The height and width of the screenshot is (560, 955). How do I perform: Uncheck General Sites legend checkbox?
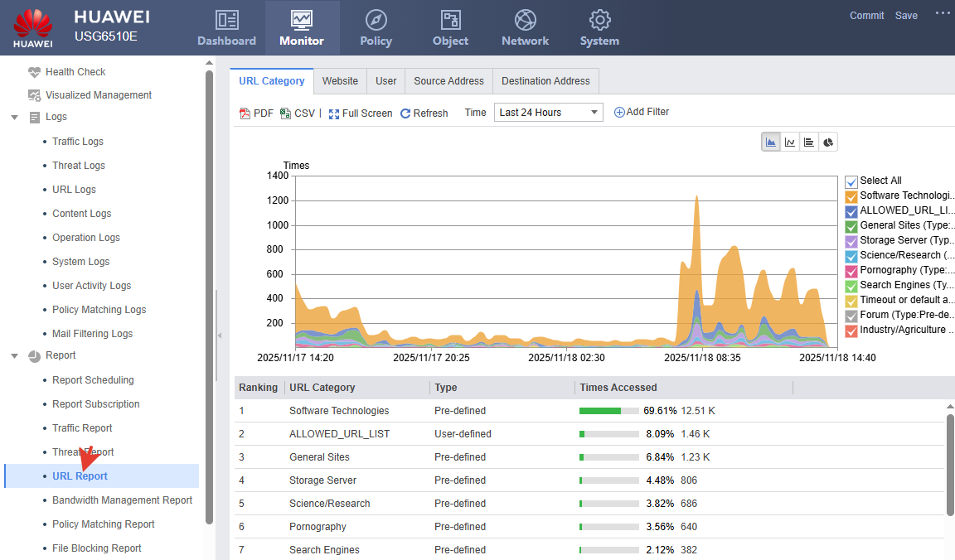[x=851, y=226]
